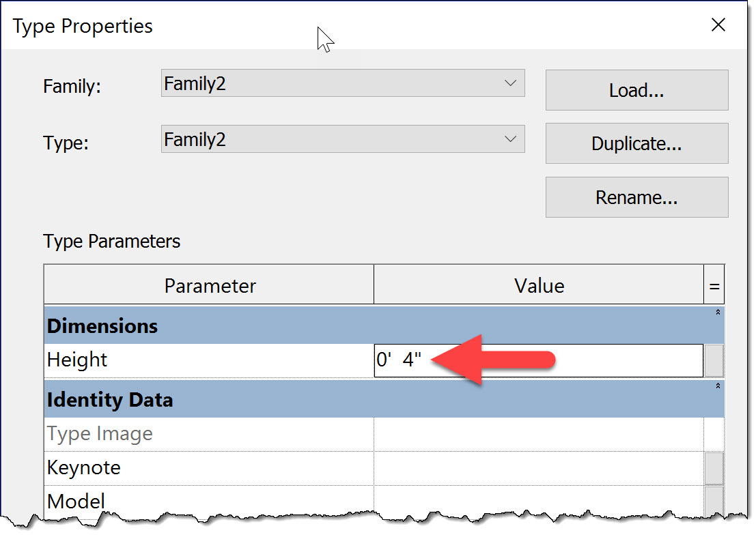Click the Rename button
756x537 pixels.
(636, 197)
